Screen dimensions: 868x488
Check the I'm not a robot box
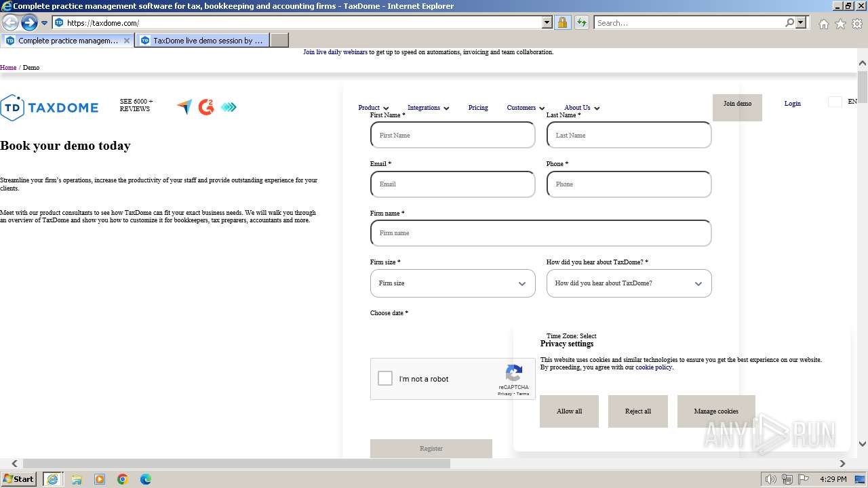(x=385, y=379)
